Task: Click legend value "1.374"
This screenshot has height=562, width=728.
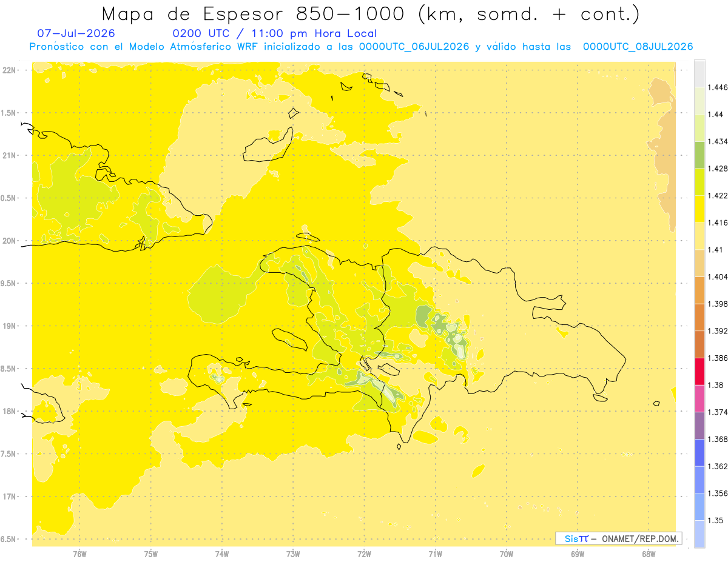Action: 718,412
